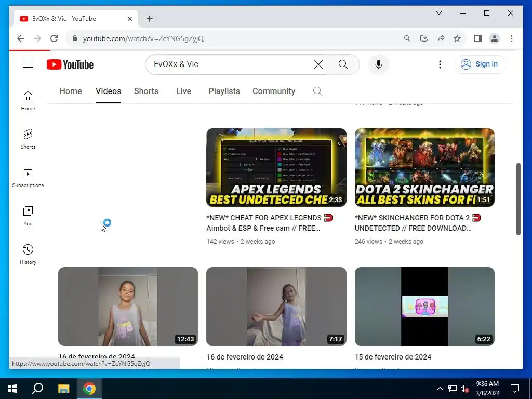The width and height of the screenshot is (532, 399).
Task: Click the taskbar clock showing 9:36 AM
Action: [x=487, y=389]
